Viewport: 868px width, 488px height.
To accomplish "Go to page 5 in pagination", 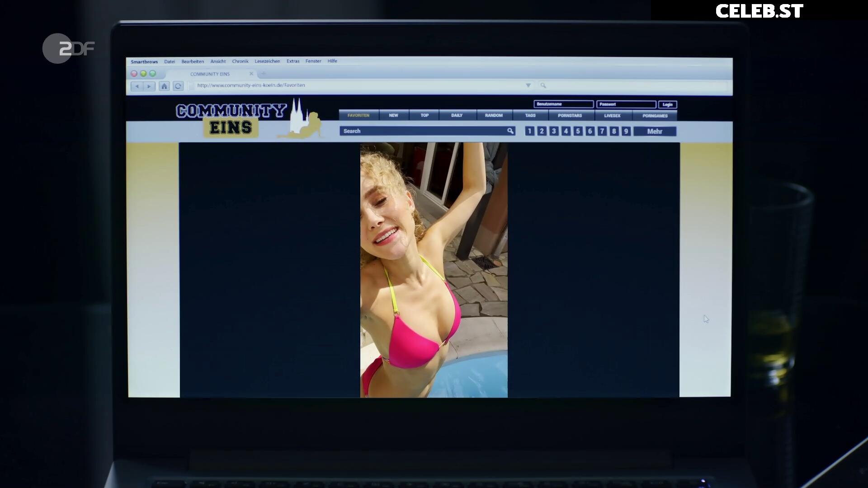I will click(578, 131).
